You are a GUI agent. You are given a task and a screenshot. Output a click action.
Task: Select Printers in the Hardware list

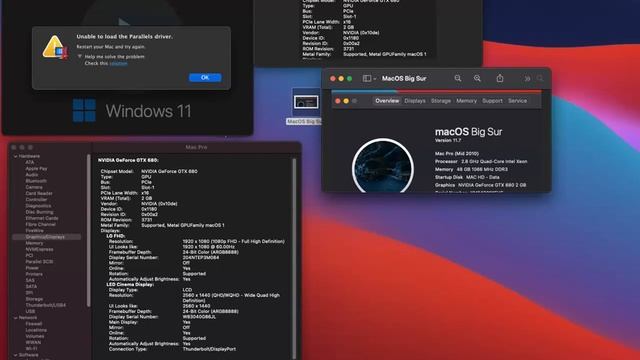pyautogui.click(x=34, y=274)
